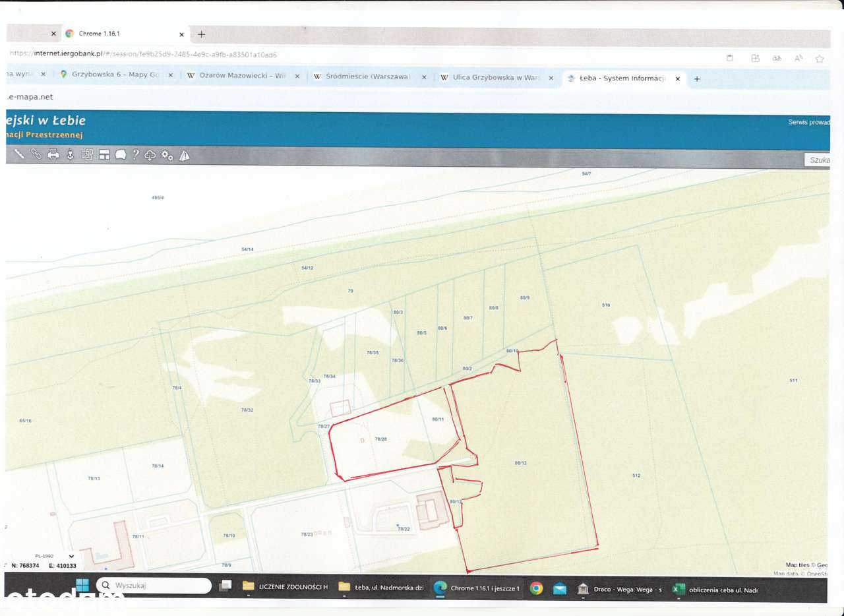This screenshot has height=616, width=844.
Task: Click parcel label 80/12 on the map
Action: point(456,501)
